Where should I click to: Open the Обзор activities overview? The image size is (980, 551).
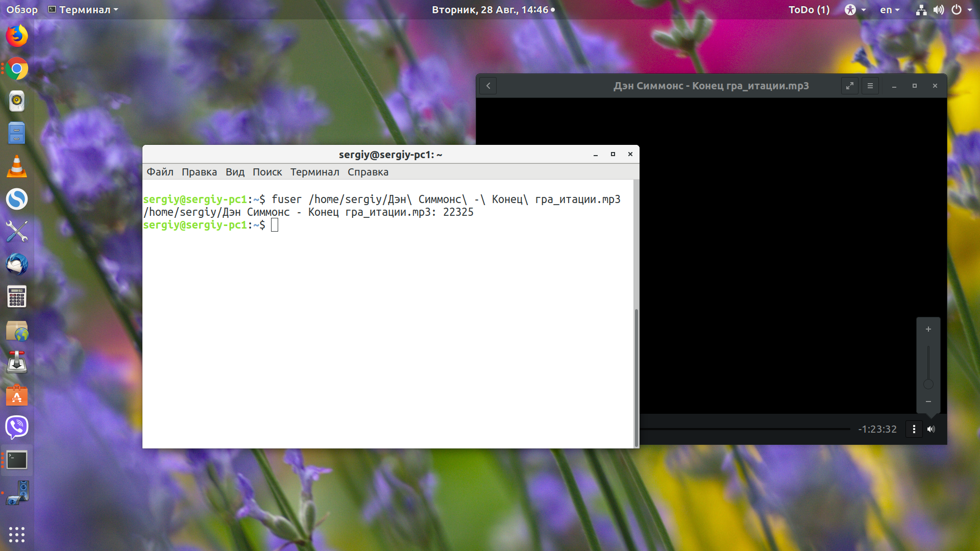click(22, 10)
